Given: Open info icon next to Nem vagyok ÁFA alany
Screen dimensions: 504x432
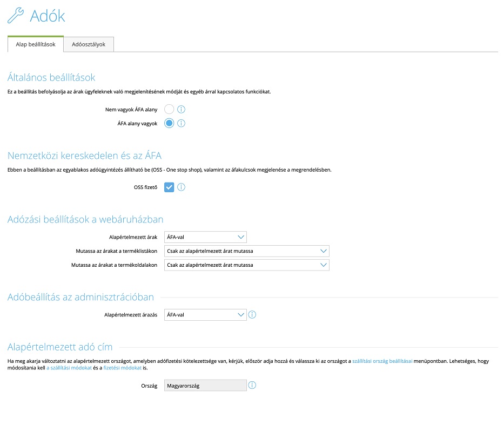Looking at the screenshot, I should pos(182,109).
